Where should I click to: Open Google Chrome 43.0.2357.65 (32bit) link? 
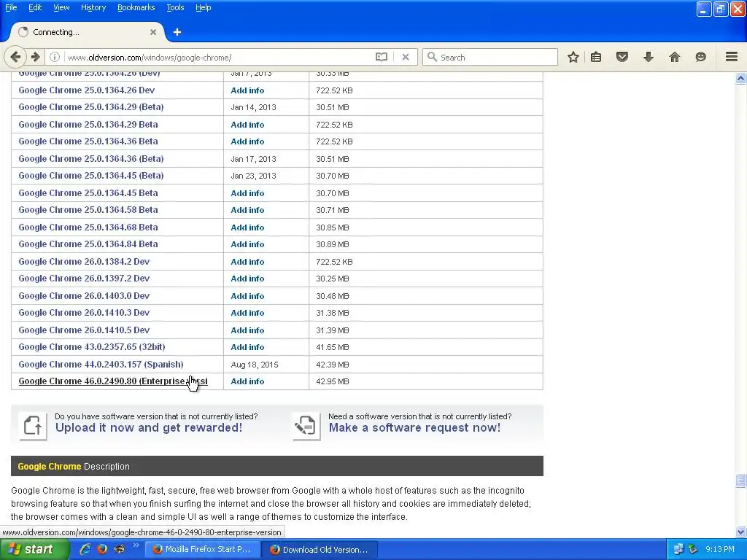coord(92,347)
